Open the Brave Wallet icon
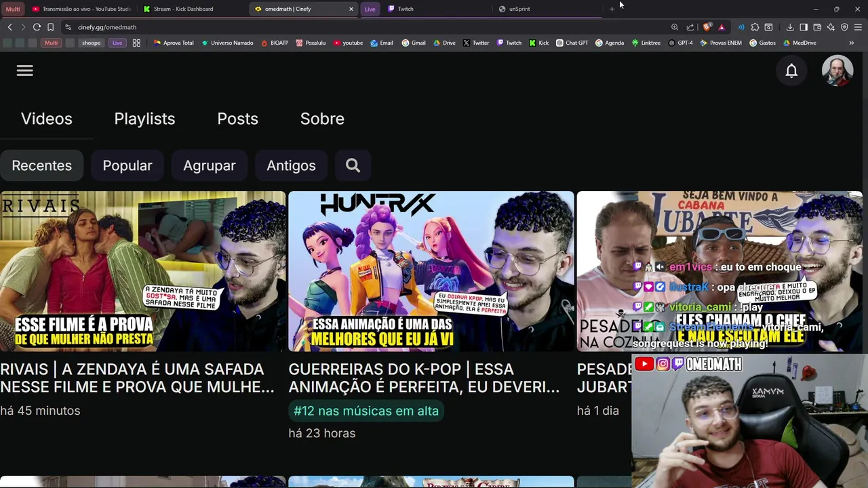 click(x=817, y=27)
